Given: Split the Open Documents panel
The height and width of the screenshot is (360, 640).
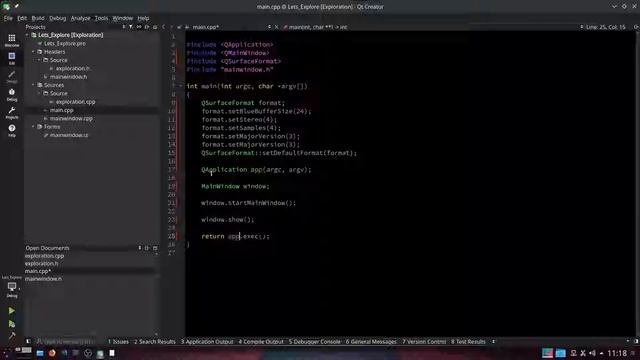Looking at the screenshot, I should (x=147, y=248).
